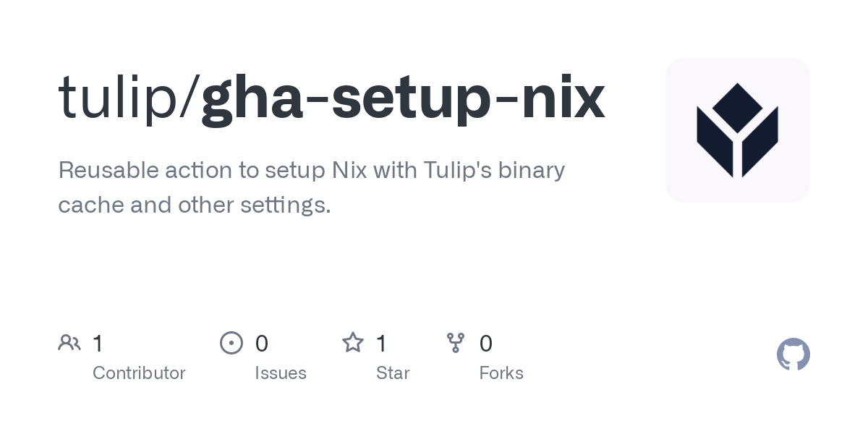Click the 'Forks' label
868x434 pixels.
click(501, 373)
